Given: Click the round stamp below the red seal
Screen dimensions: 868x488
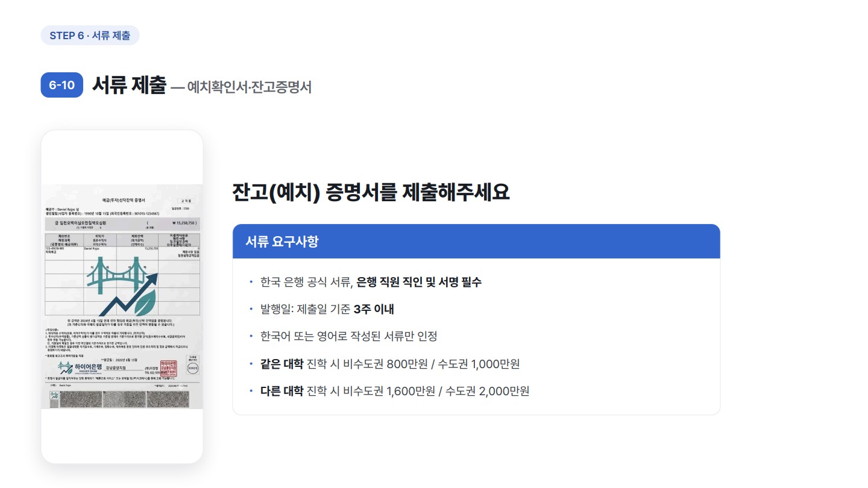Looking at the screenshot, I should point(193,368).
